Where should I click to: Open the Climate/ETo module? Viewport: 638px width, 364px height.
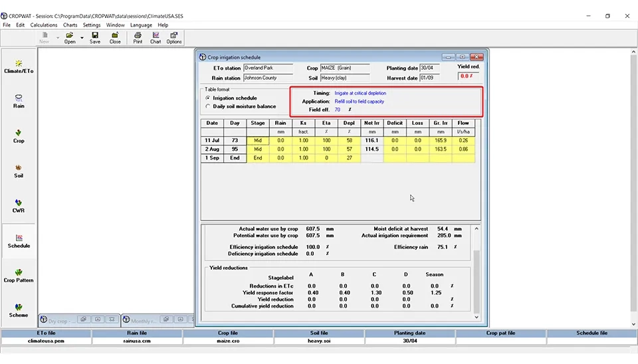pos(19,66)
